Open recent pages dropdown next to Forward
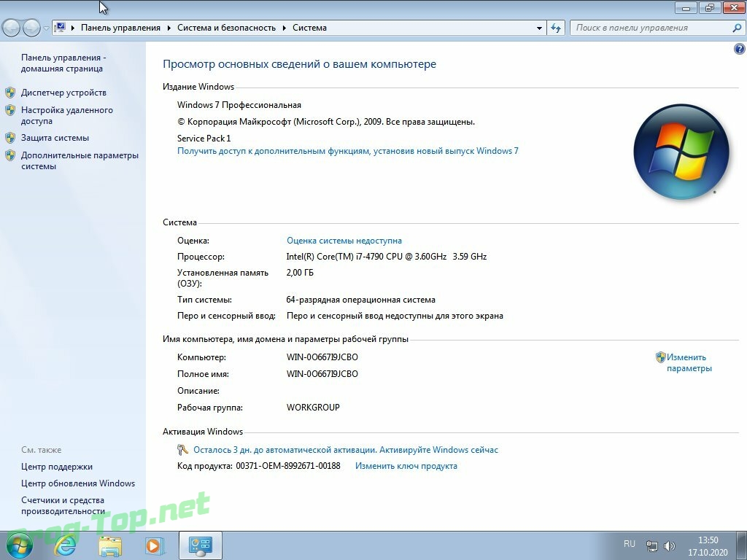 pyautogui.click(x=46, y=28)
